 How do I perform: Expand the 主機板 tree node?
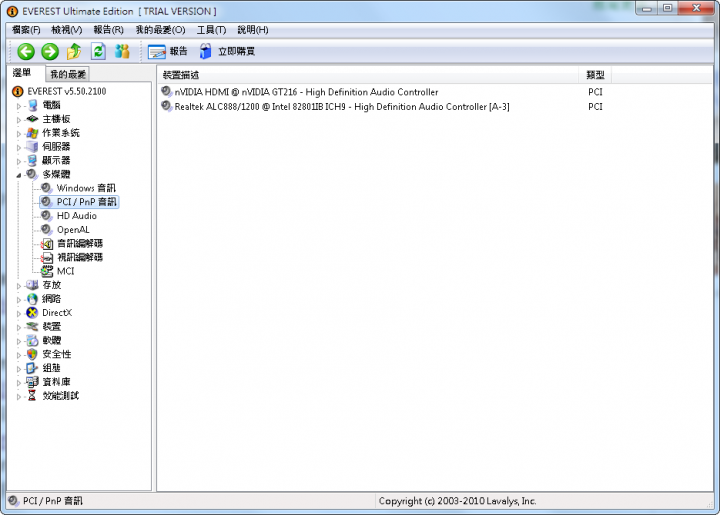click(x=19, y=120)
